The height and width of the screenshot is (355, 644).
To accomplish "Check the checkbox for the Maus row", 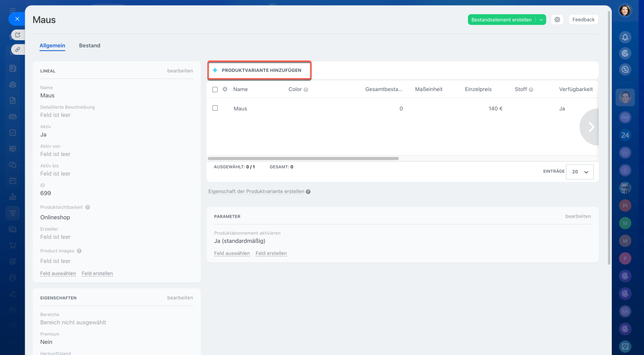I will 215,108.
